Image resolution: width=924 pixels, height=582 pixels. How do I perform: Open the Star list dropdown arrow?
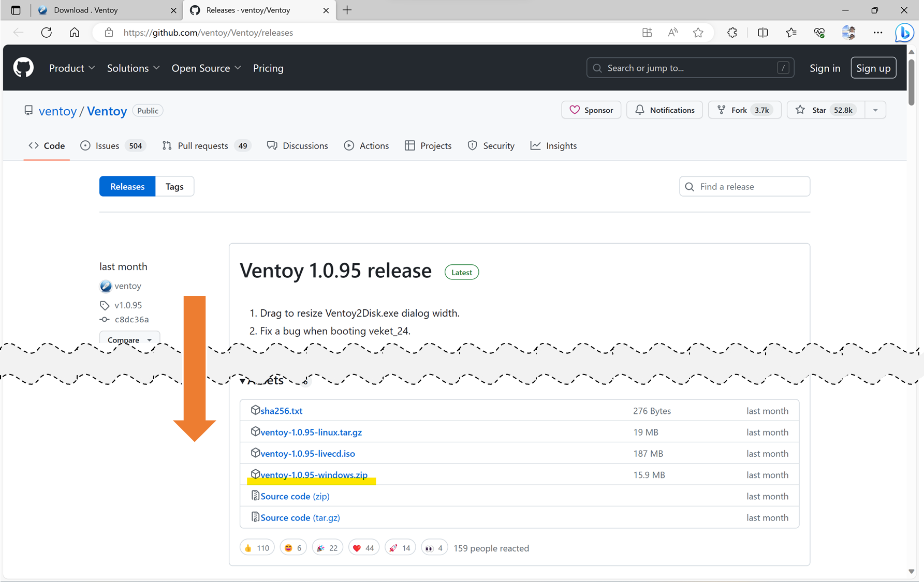click(875, 110)
